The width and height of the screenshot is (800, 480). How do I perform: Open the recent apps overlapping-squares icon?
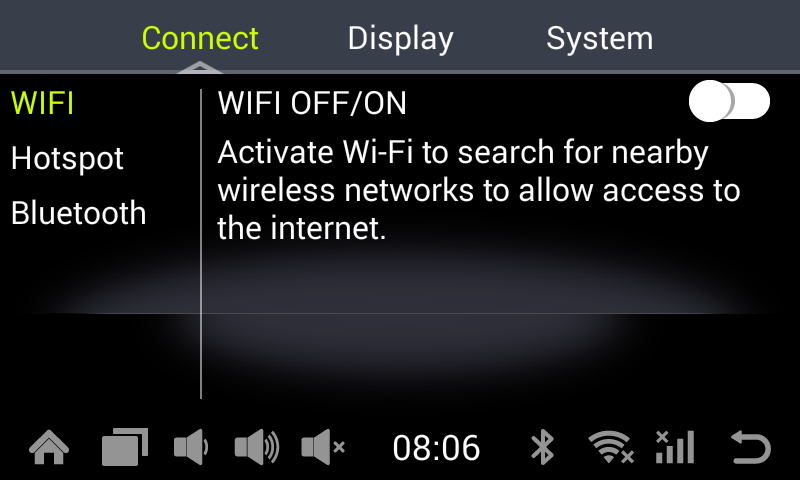[125, 447]
